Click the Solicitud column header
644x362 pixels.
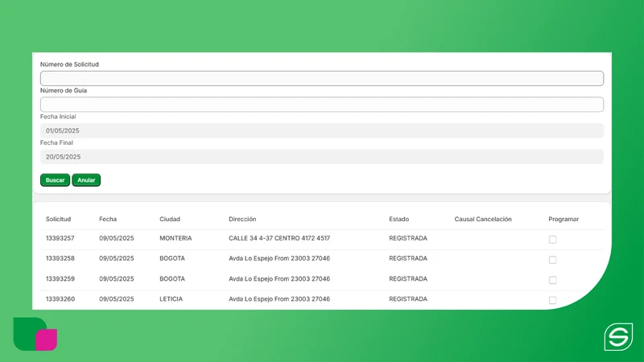tap(58, 219)
